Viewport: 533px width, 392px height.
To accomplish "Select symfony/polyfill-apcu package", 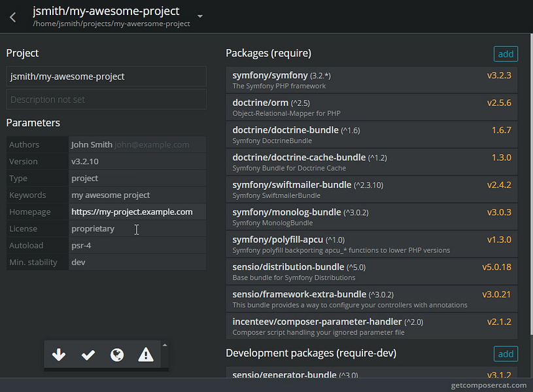I will pos(371,244).
